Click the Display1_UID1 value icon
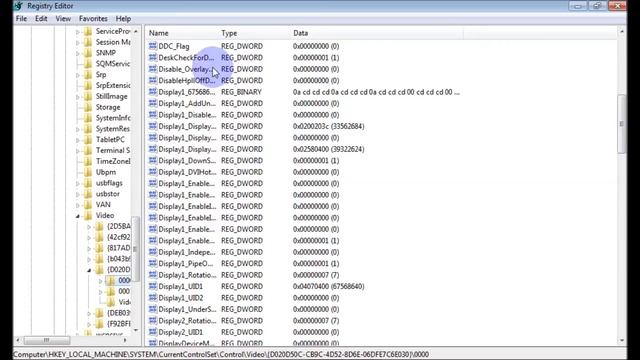Image resolution: width=640 pixels, height=360 pixels. pyautogui.click(x=153, y=286)
